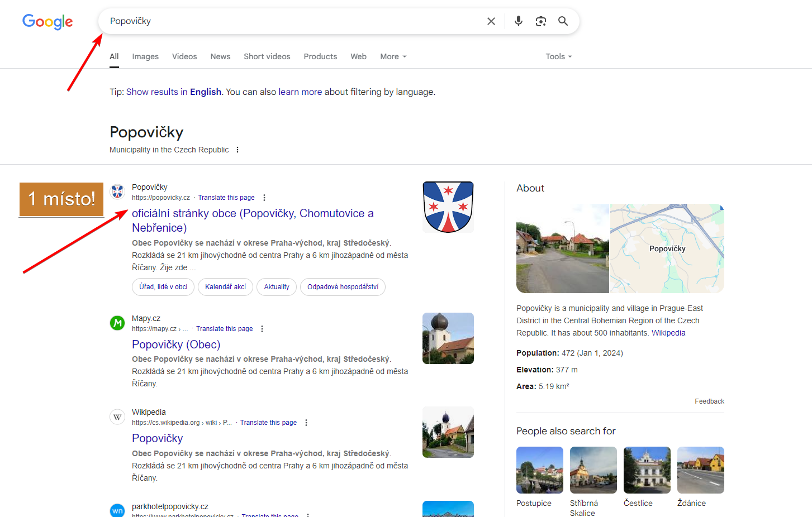Screen dimensions: 812x517
Task: Clear the search box with X icon
Action: coord(491,21)
